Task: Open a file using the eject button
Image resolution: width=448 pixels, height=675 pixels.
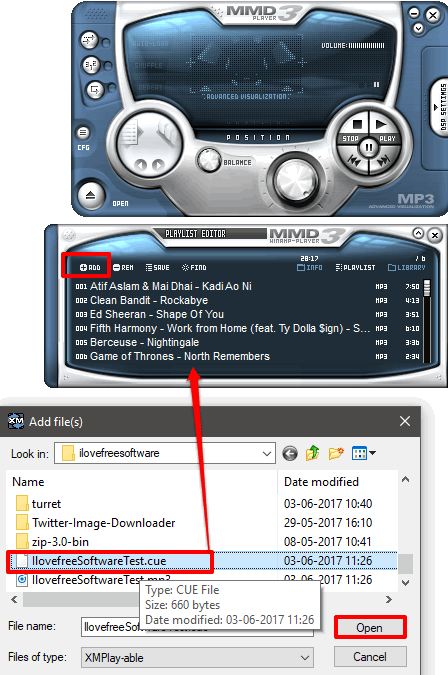Action: (x=91, y=196)
